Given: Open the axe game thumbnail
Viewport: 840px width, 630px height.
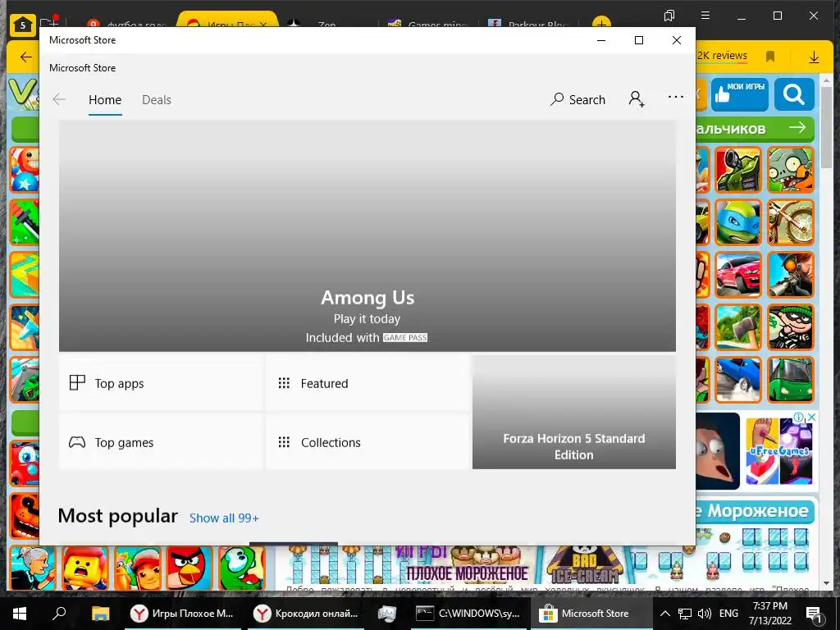Looking at the screenshot, I should pos(738,327).
